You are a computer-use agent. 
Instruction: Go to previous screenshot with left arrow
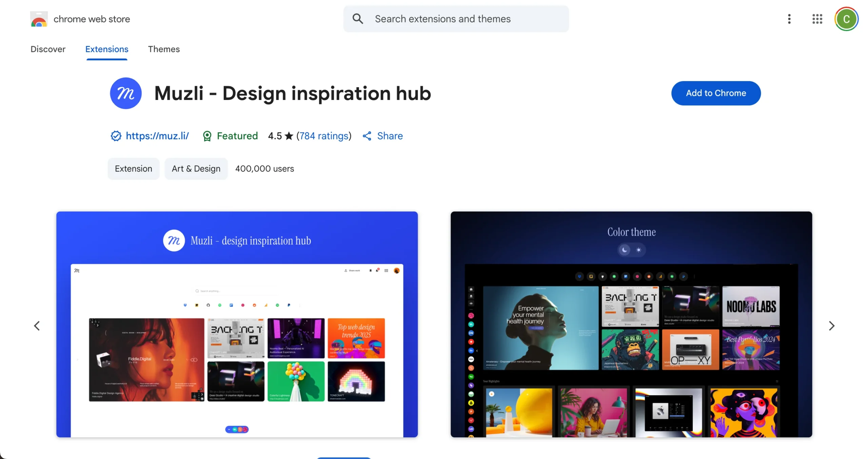tap(37, 325)
